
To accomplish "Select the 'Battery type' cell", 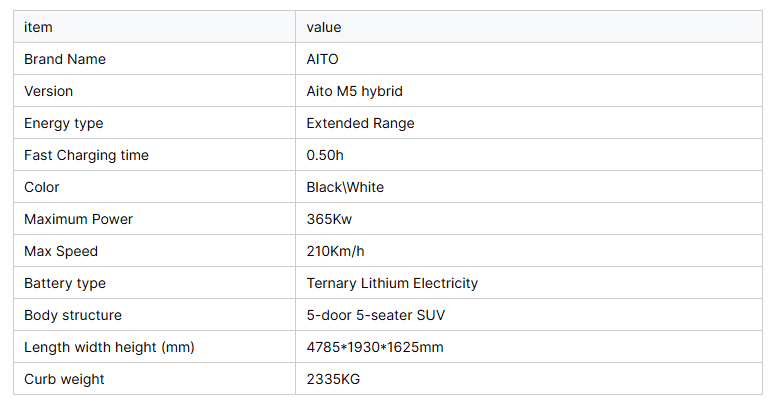I will coord(65,283).
